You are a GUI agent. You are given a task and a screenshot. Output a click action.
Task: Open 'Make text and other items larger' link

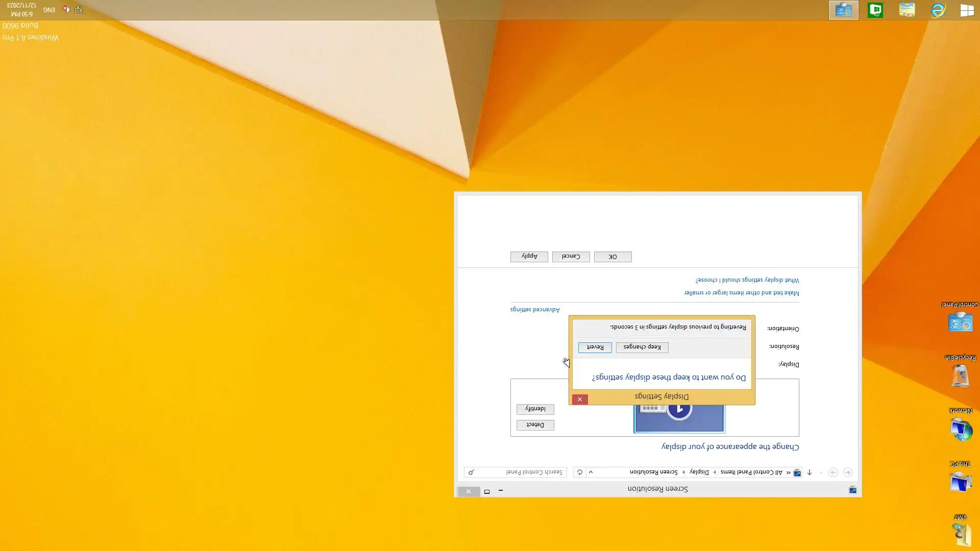tap(741, 292)
